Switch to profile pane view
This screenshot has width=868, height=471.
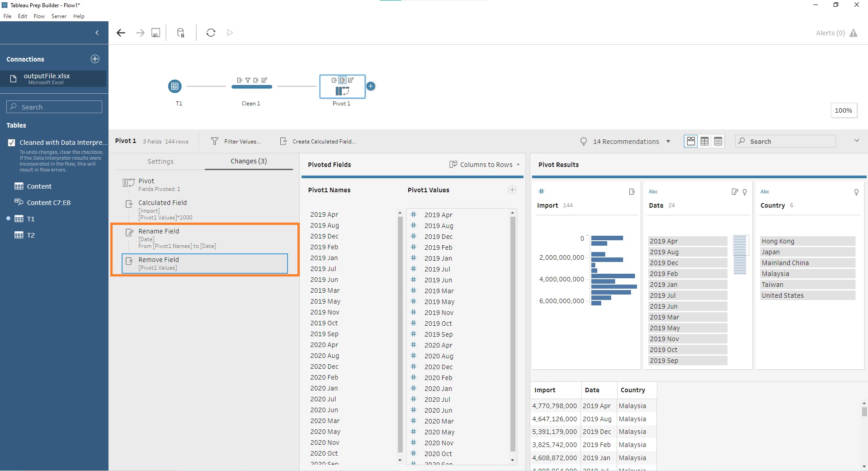[x=691, y=142]
